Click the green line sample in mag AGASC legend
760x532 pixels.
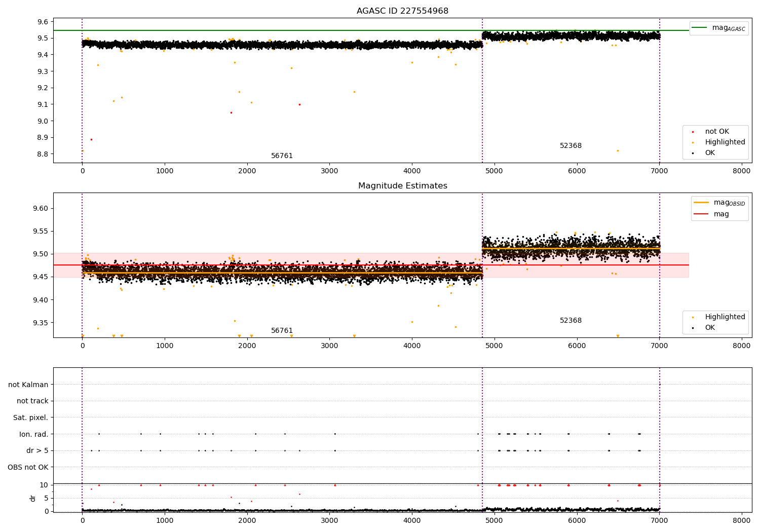[700, 28]
